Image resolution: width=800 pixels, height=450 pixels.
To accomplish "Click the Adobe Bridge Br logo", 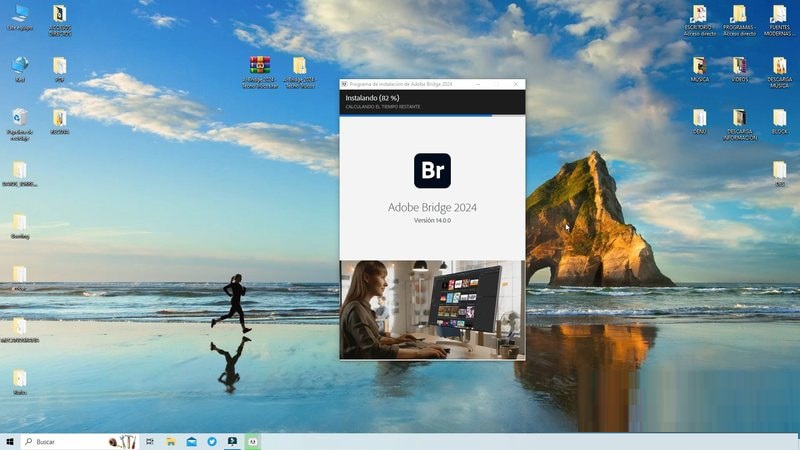I will (432, 170).
